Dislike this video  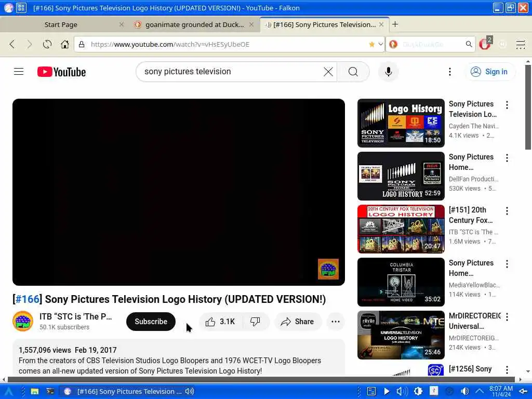(x=255, y=321)
